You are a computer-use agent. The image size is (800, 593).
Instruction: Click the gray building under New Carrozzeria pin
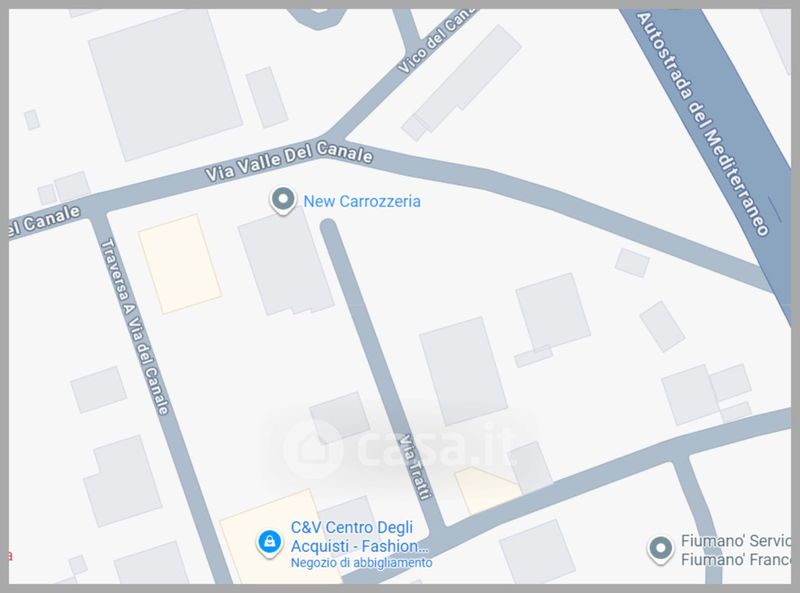pyautogui.click(x=286, y=265)
